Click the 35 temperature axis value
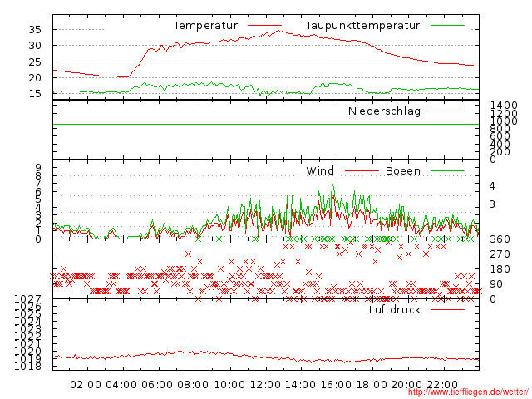 pos(35,30)
